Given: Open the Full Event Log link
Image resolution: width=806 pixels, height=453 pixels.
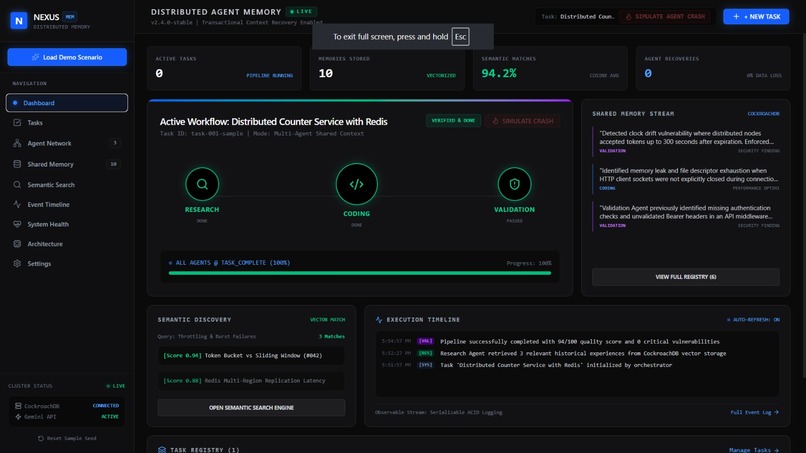Looking at the screenshot, I should point(754,412).
